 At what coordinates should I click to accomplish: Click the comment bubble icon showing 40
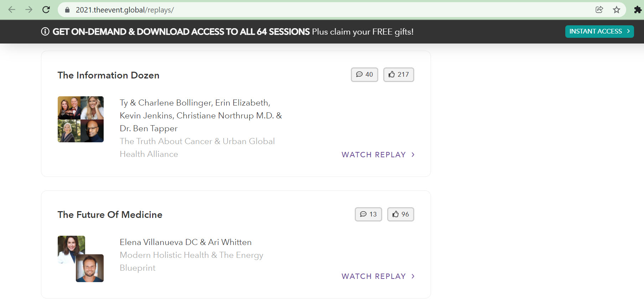tap(360, 75)
